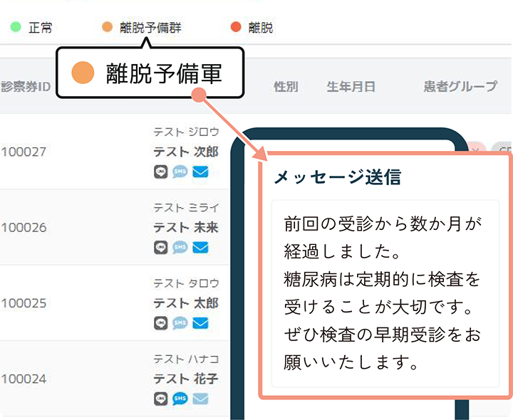Click the orange 離脱予備群 status dot

[107, 27]
